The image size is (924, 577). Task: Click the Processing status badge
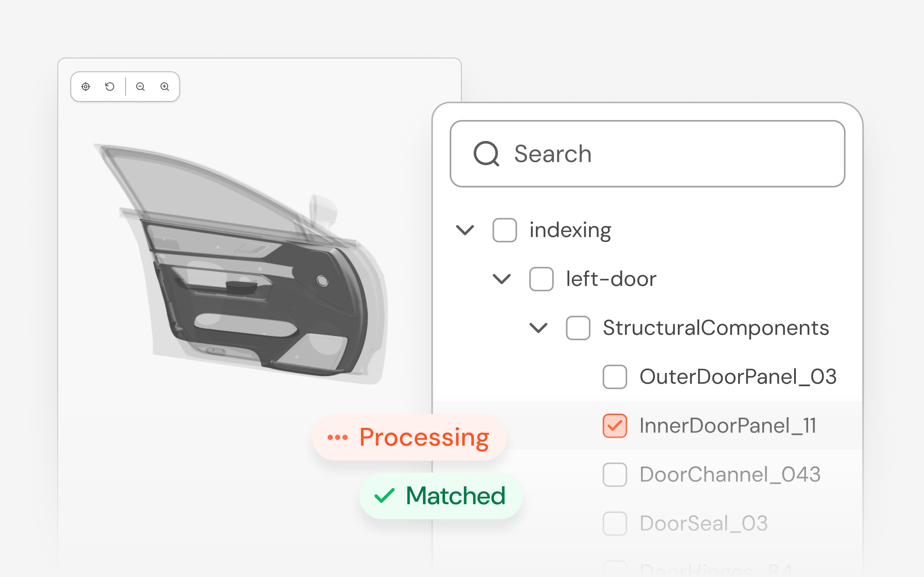pyautogui.click(x=409, y=437)
